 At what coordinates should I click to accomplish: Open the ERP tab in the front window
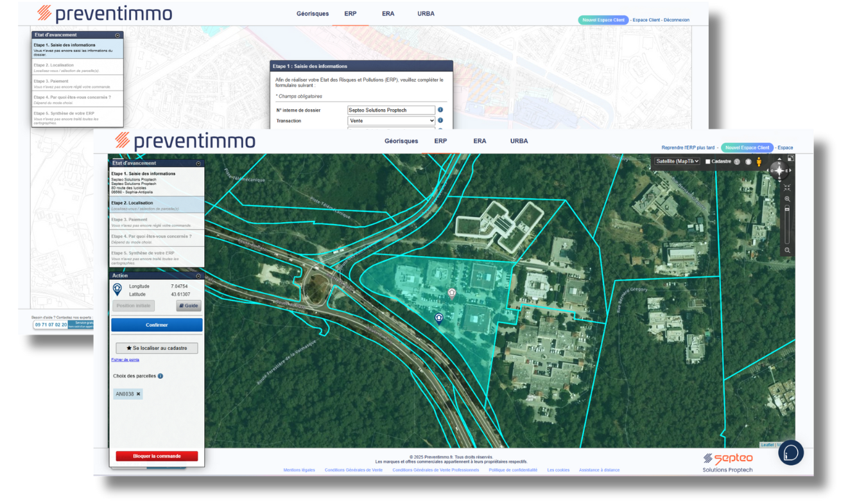coord(440,141)
